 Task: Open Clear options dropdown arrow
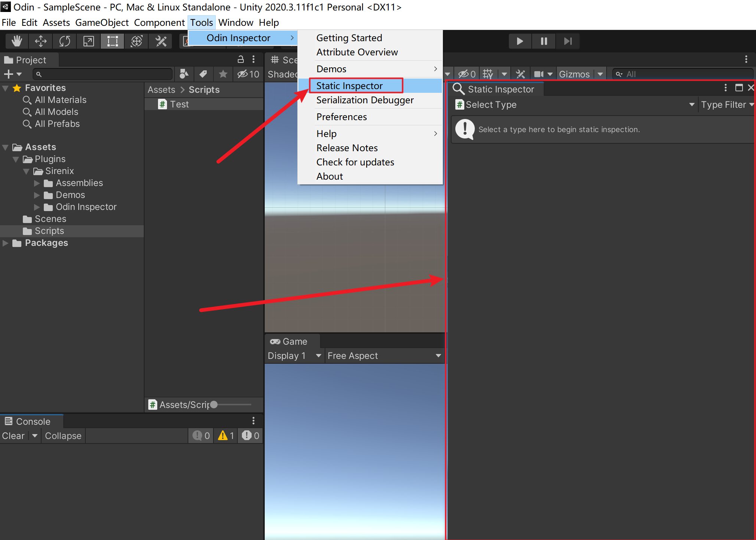35,436
